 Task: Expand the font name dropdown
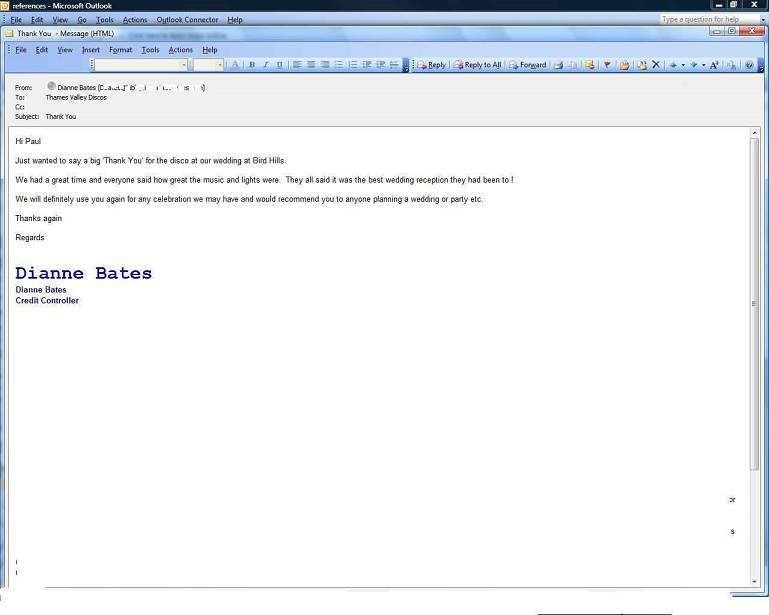(x=183, y=65)
